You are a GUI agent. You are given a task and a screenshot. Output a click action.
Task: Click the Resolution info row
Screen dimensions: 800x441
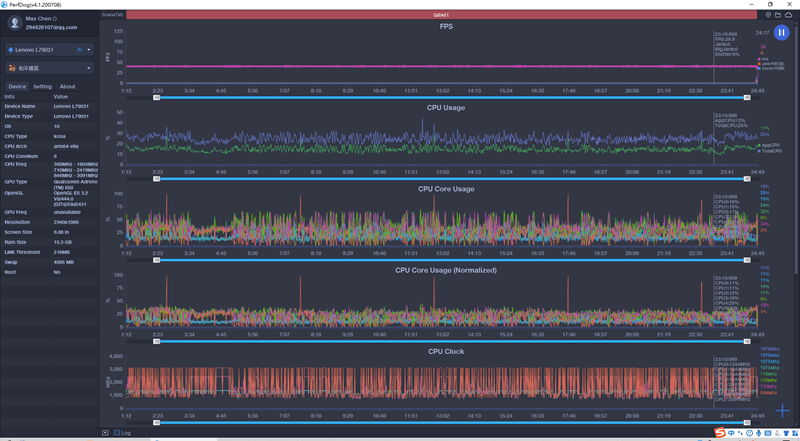[49, 222]
